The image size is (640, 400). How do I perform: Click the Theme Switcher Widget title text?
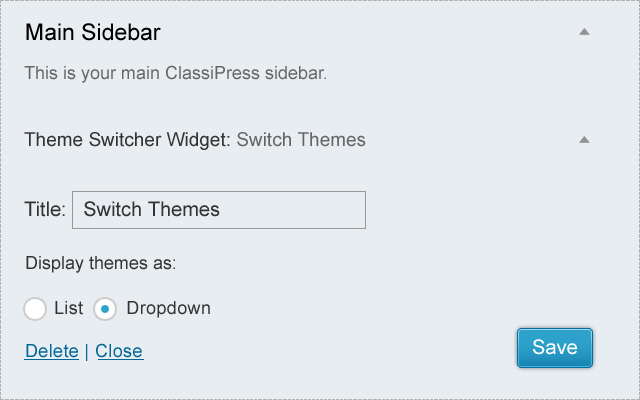pyautogui.click(x=126, y=140)
